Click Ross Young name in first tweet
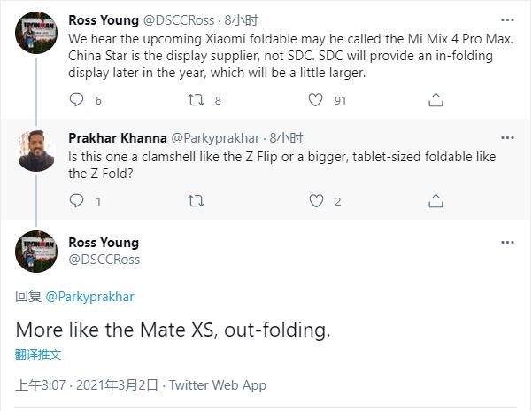Image resolution: width=532 pixels, height=411 pixels. (104, 18)
